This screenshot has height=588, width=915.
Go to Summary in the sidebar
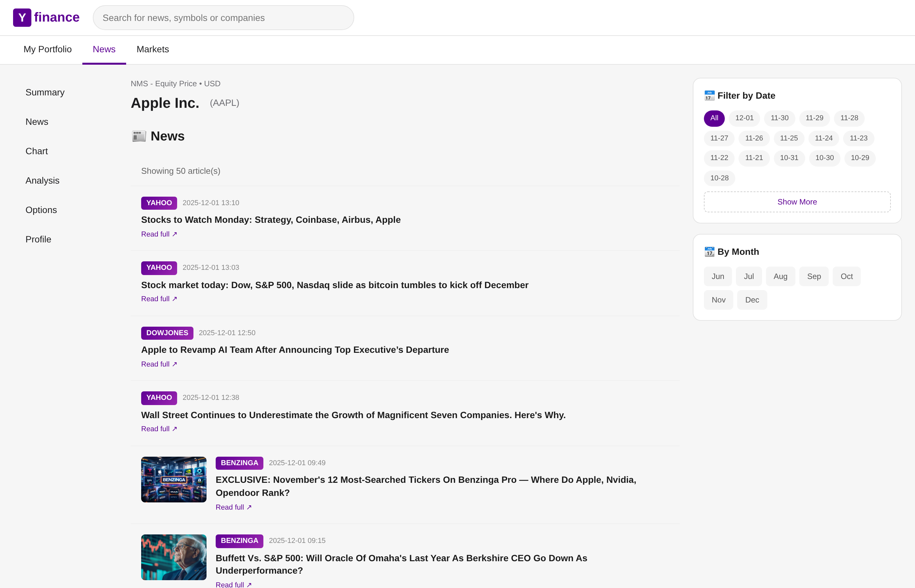click(45, 92)
